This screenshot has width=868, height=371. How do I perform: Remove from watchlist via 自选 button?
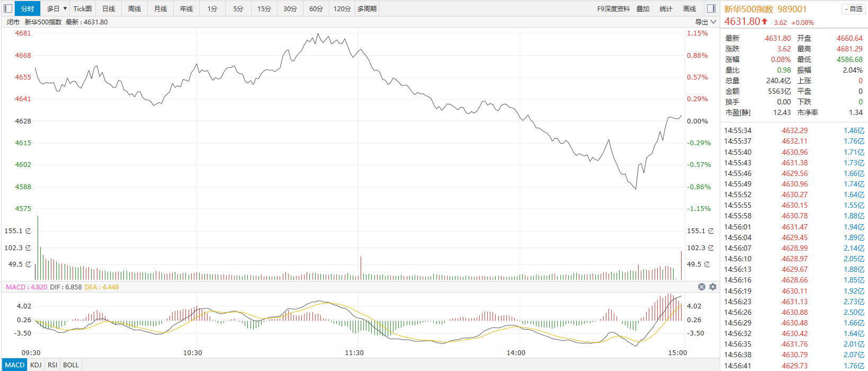853,9
